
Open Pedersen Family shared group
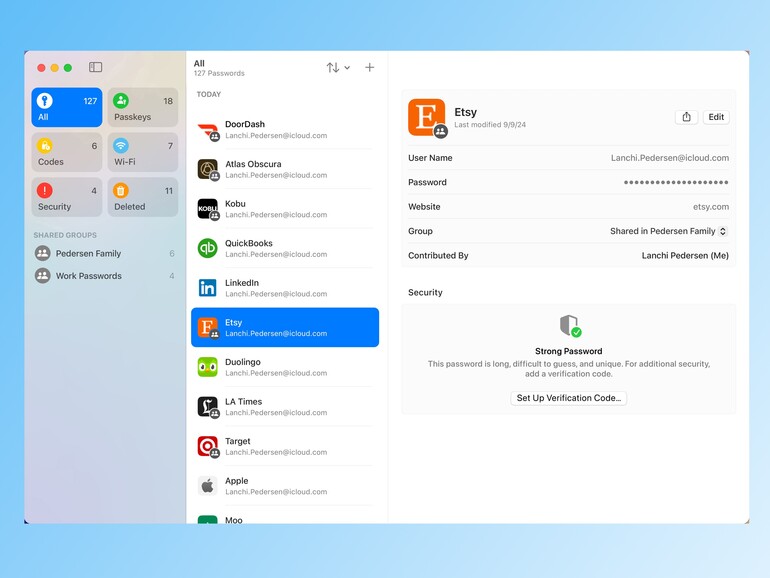pyautogui.click(x=105, y=253)
